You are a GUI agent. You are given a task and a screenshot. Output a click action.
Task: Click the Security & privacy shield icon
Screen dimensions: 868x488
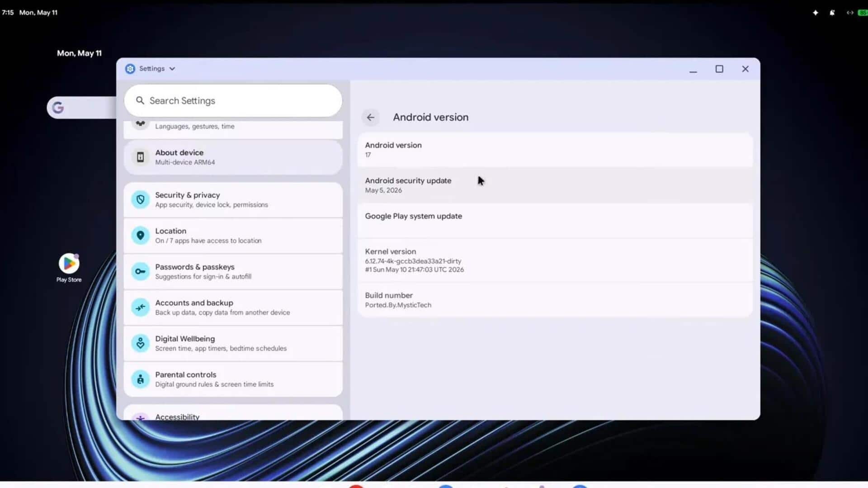coord(141,199)
